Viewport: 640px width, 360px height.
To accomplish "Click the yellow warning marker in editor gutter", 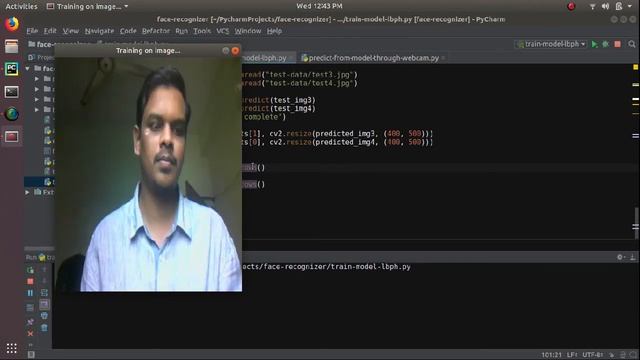I will (636, 67).
